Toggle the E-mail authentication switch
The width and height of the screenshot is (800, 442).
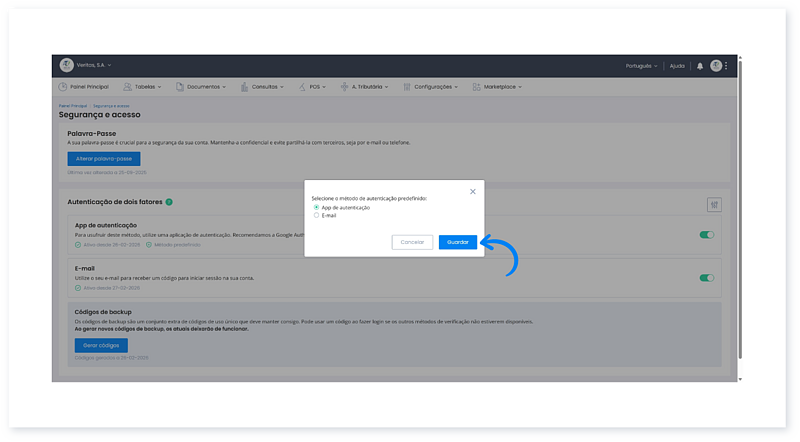(x=707, y=278)
